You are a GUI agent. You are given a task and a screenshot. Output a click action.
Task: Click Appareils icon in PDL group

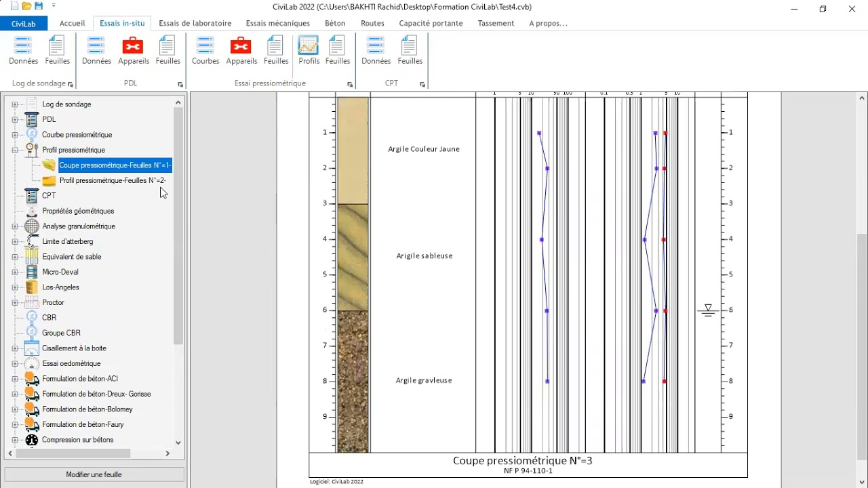(x=133, y=51)
